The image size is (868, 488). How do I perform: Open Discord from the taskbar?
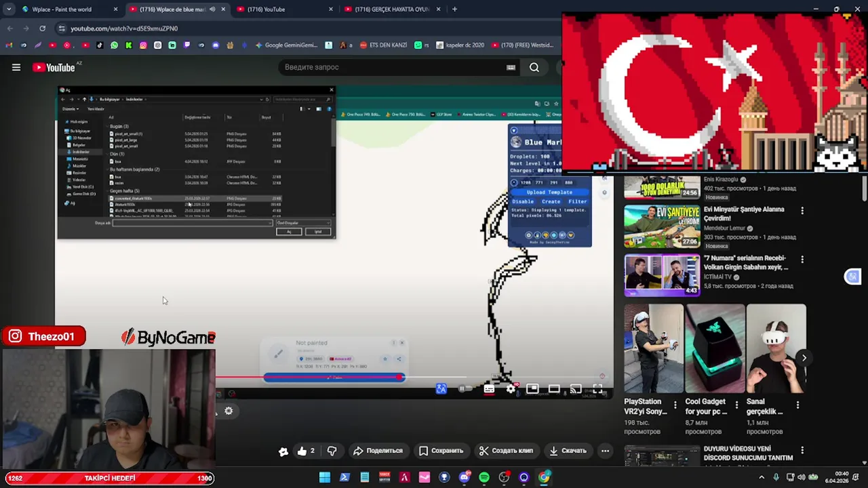tap(464, 478)
